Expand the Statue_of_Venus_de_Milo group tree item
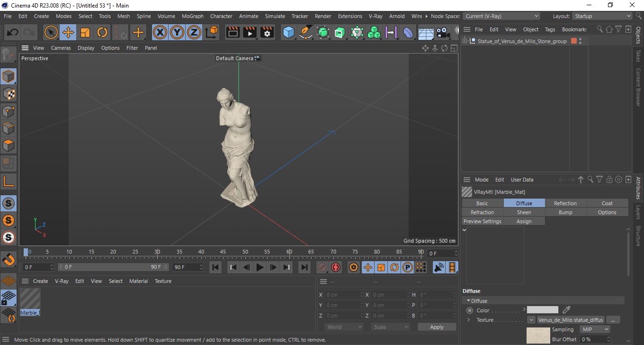Viewport: 644px width, 345px height. (465, 41)
